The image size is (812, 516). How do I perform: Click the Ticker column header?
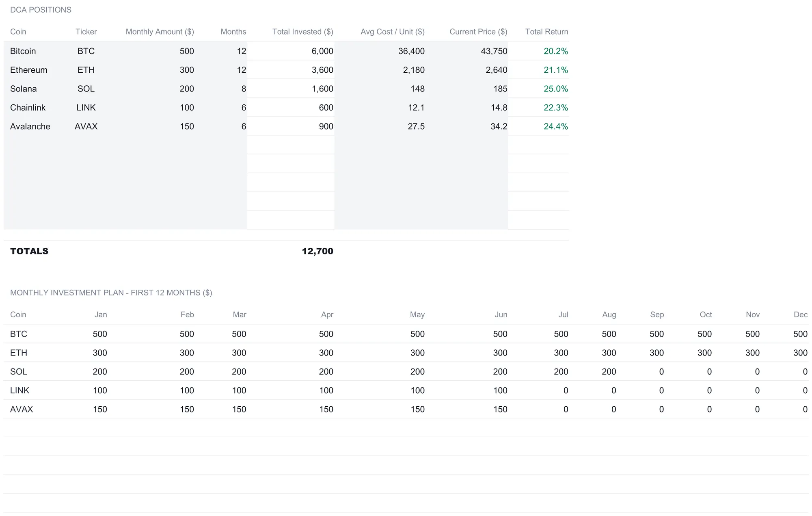point(86,32)
